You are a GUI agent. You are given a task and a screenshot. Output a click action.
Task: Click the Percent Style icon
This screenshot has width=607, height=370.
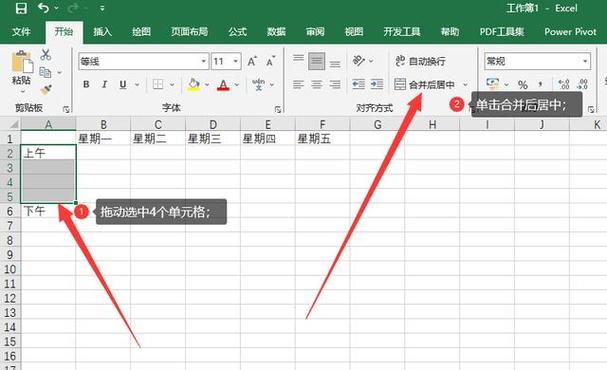tap(523, 84)
